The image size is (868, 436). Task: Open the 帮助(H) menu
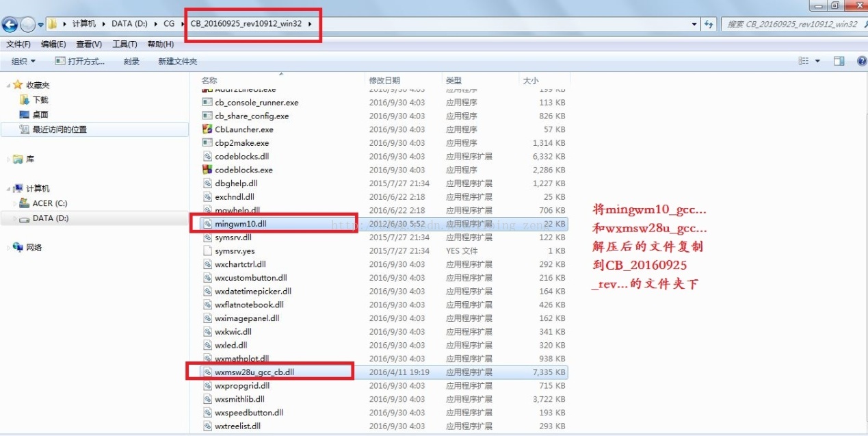click(160, 44)
